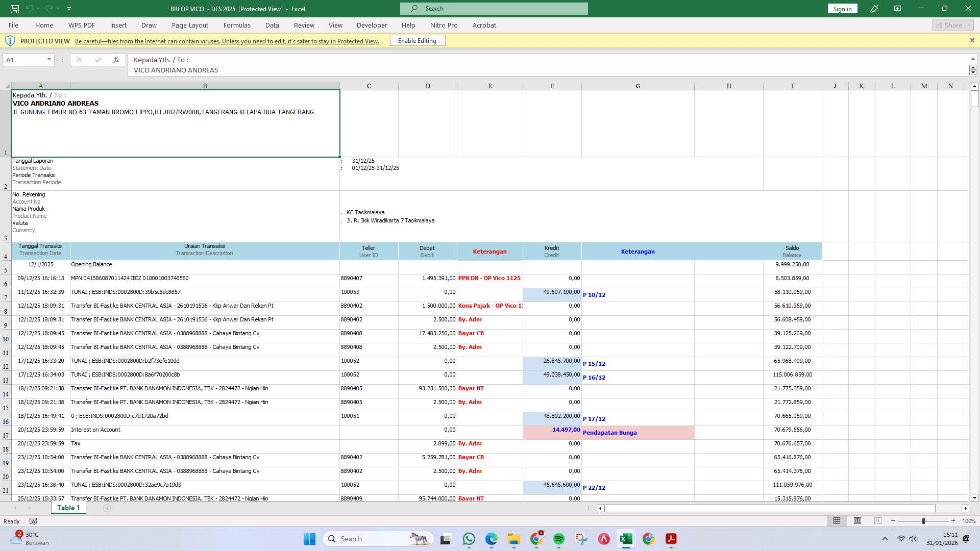Toggle macro recording in the status bar
980x551 pixels.
click(33, 521)
